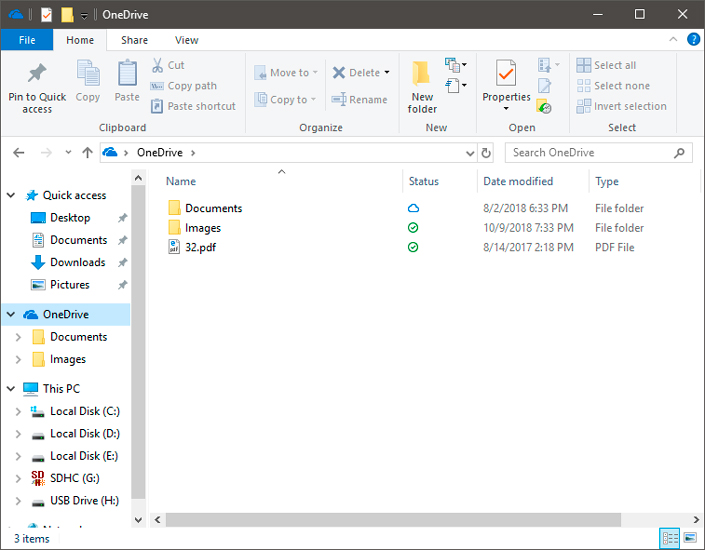Viewport: 705px width, 550px height.
Task: Open the New item dropdown icon
Action: [455, 65]
